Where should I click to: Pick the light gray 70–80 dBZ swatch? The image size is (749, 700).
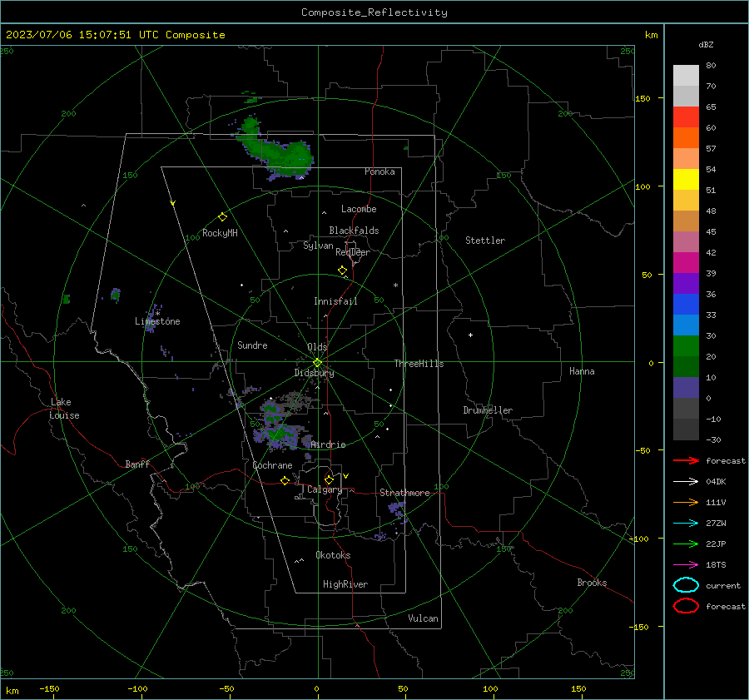pyautogui.click(x=686, y=76)
